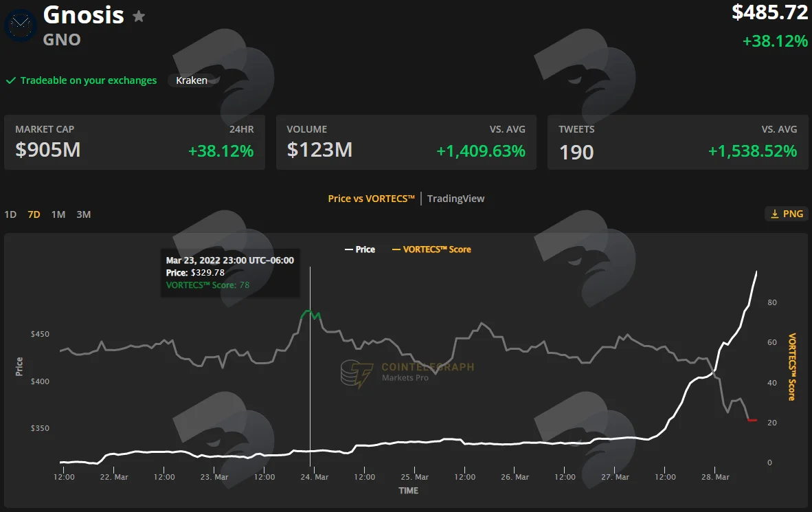
Task: Click the 28. Mar x-axis label
Action: [715, 477]
